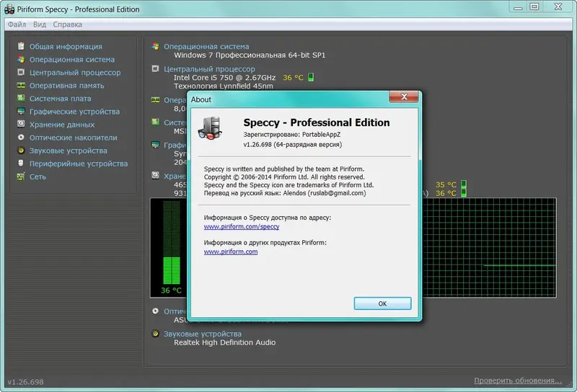Click the Операционная система sidebar Windows icon
Viewport: 577px width, 392px height.
tap(21, 59)
